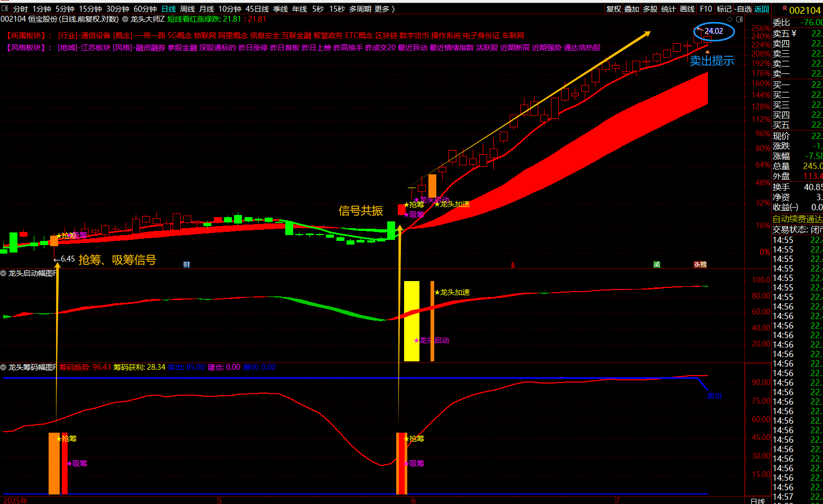Screen dimensions: 823x504
Task: Select the 月线 monthly period
Action: [x=207, y=9]
